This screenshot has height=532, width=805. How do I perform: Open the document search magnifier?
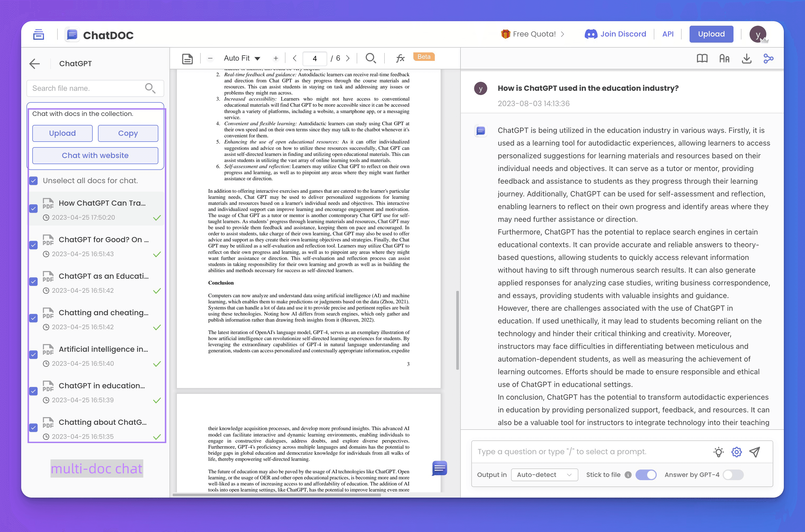tap(370, 58)
